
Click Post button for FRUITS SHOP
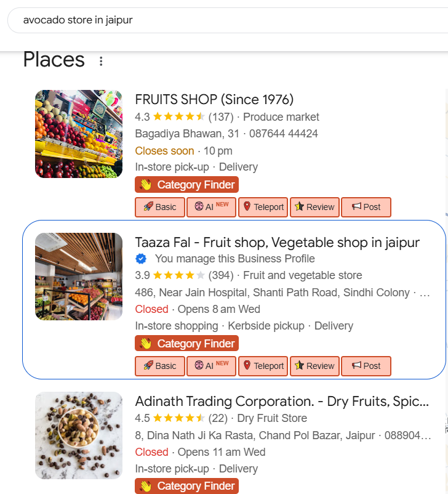366,207
